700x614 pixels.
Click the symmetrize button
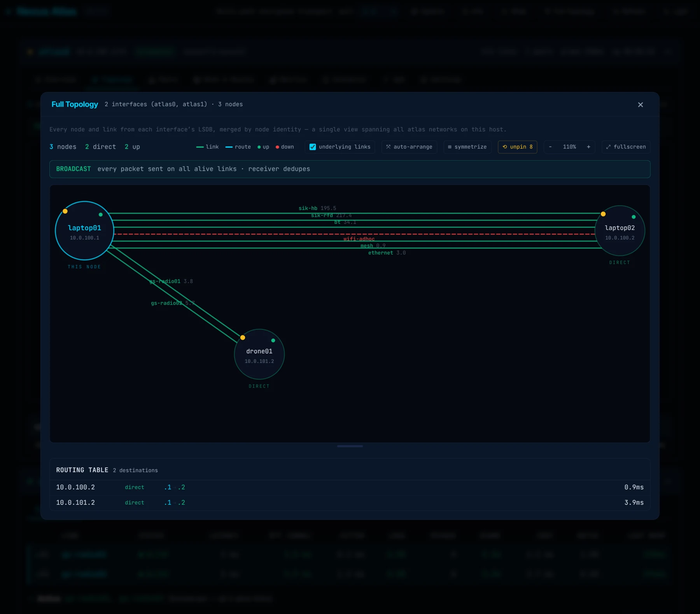467,147
